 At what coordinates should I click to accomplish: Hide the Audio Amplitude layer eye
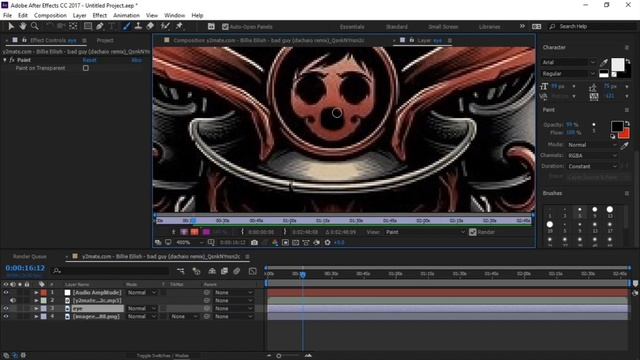[x=6, y=293]
